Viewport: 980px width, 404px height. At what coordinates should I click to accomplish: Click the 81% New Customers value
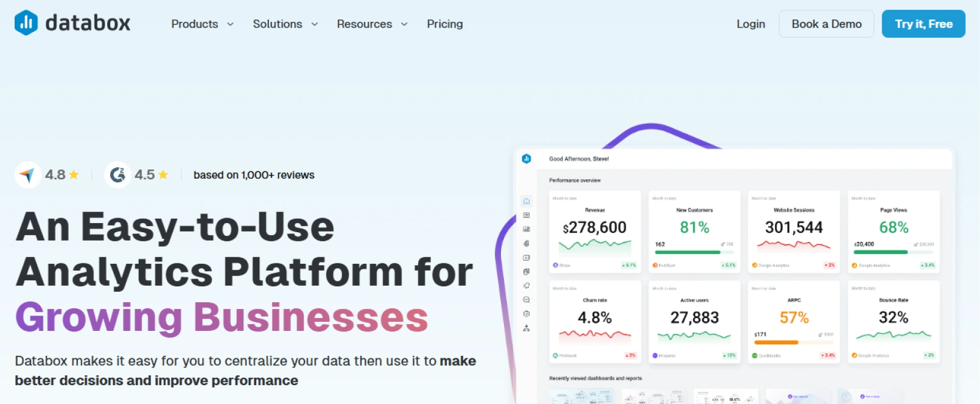click(x=695, y=227)
